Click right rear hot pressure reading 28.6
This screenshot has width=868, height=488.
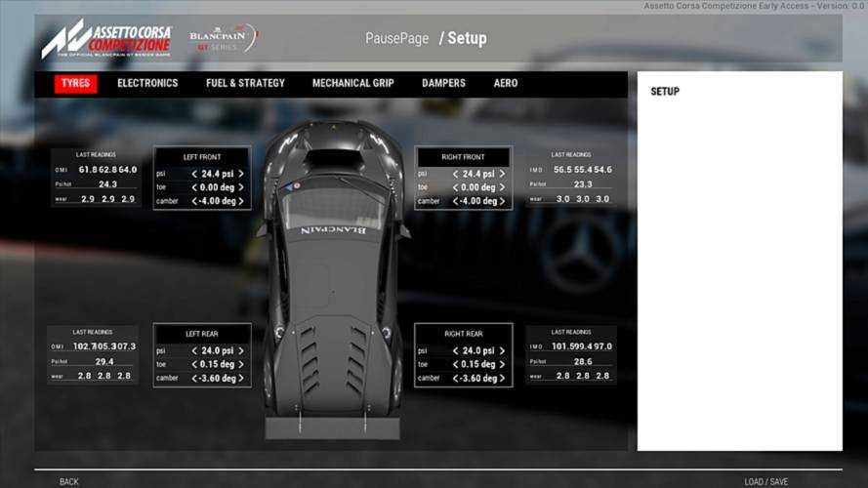tap(583, 361)
